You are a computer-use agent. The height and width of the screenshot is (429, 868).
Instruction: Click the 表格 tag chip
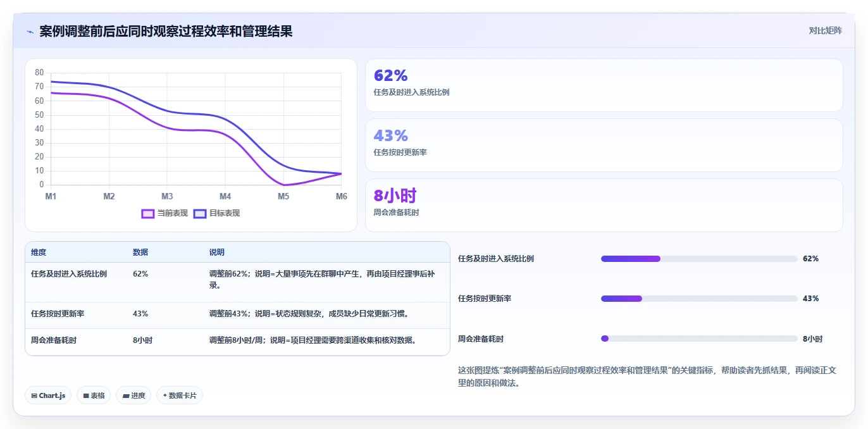click(x=94, y=395)
